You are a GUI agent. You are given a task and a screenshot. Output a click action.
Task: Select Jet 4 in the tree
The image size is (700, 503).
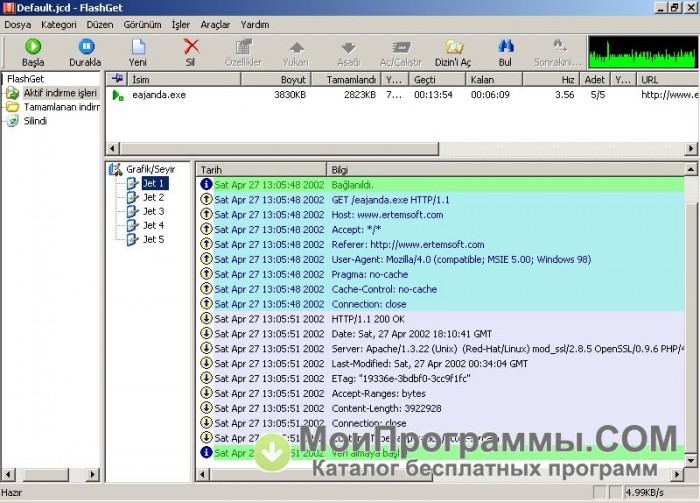(x=154, y=225)
